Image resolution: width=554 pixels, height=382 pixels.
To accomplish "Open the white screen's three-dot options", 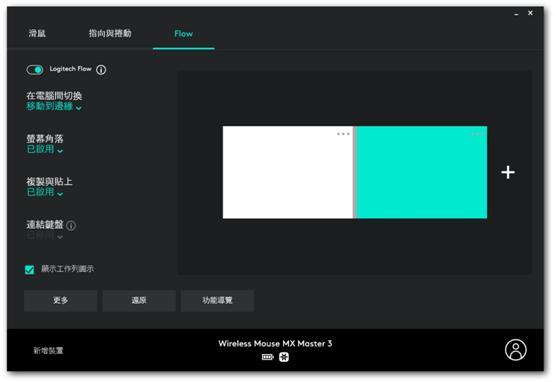I will 343,134.
